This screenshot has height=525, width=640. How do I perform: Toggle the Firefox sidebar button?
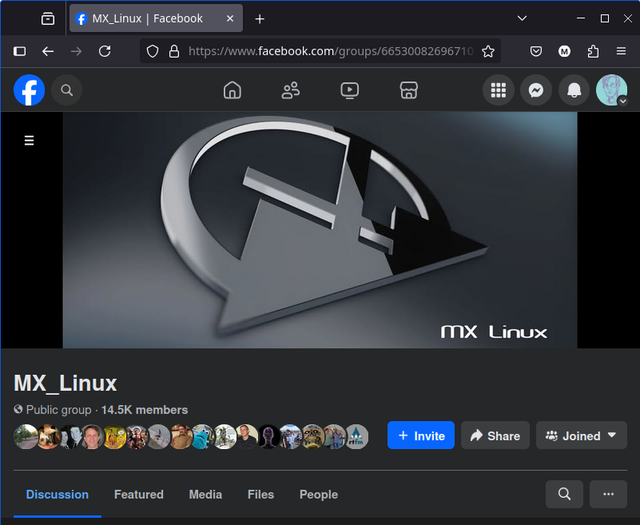[20, 51]
